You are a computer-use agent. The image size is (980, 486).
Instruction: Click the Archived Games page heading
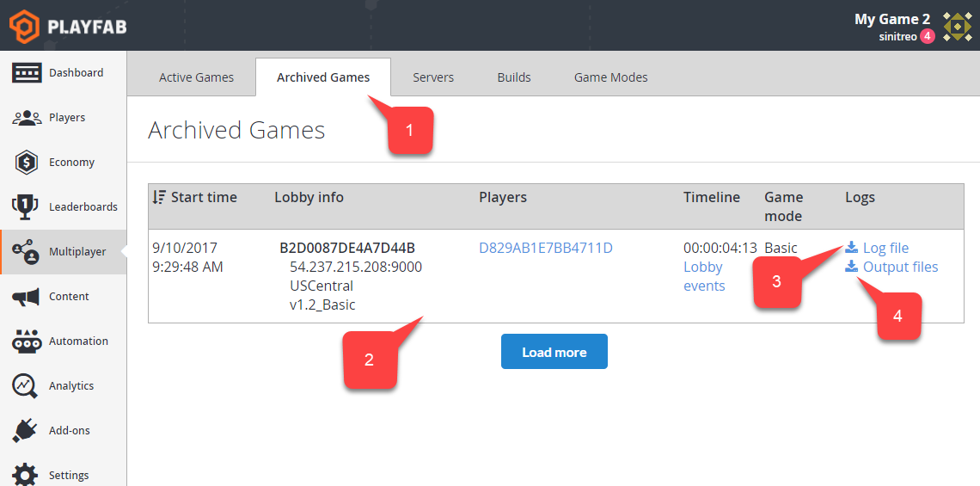coord(236,130)
